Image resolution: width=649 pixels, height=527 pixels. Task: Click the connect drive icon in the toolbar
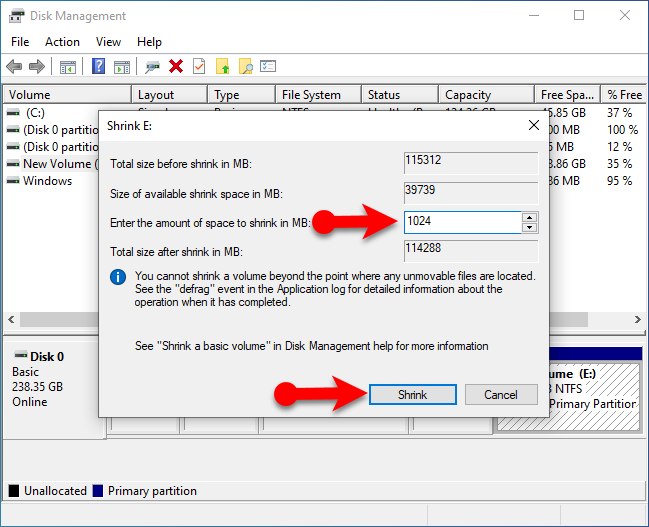tap(152, 67)
